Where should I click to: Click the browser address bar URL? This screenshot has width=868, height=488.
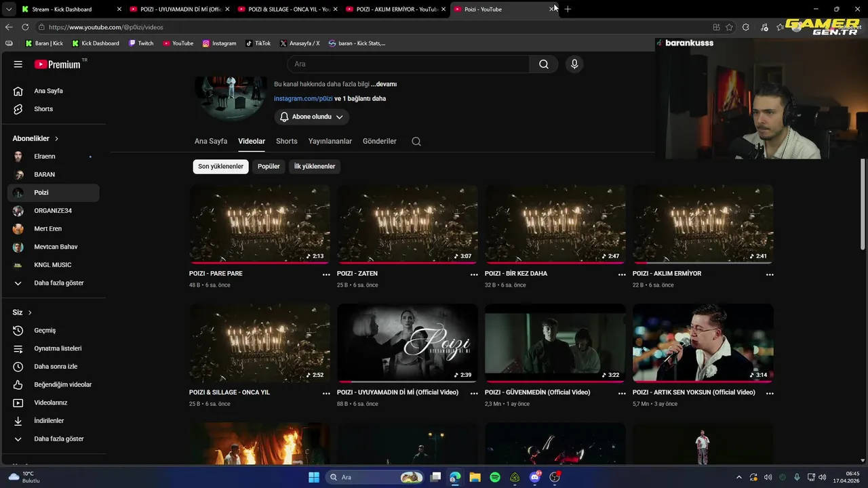pyautogui.click(x=106, y=27)
